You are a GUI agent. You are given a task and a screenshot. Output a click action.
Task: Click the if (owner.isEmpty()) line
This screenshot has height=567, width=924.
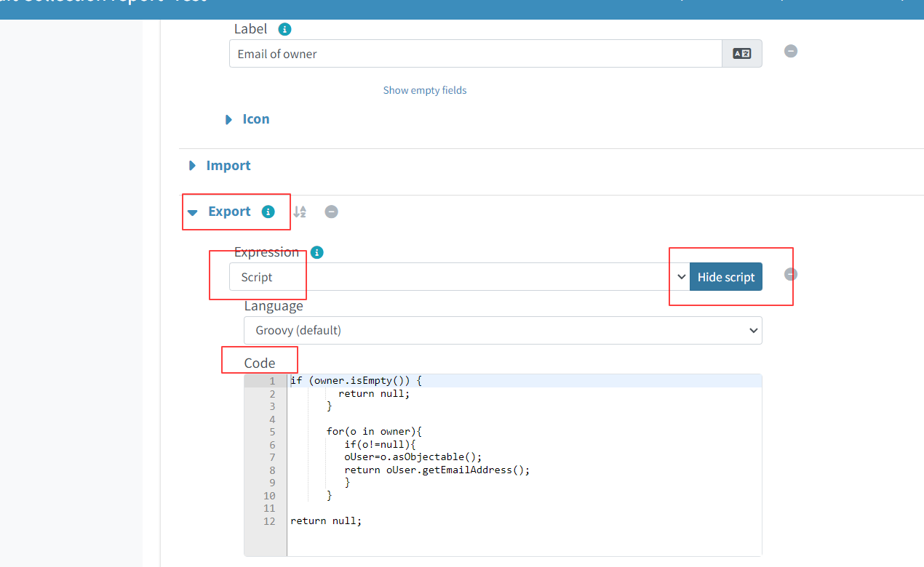click(356, 381)
